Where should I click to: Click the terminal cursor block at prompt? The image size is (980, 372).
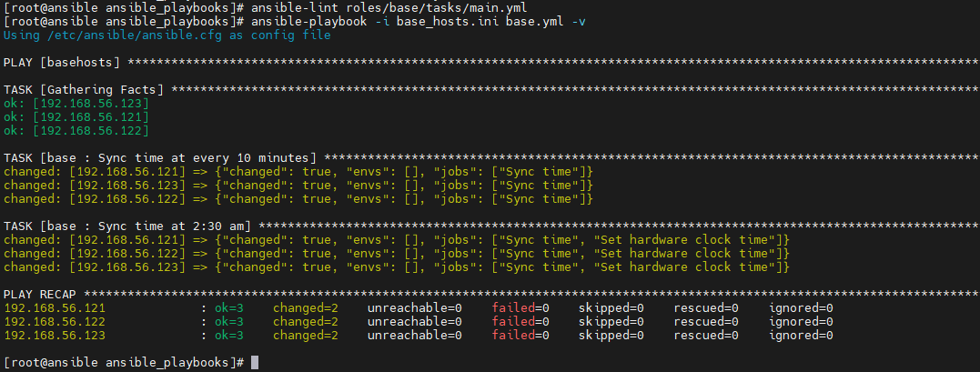pos(255,363)
